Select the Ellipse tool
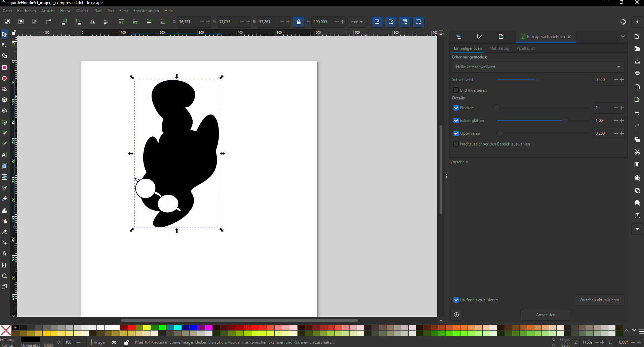This screenshot has width=644, height=347. [4, 78]
